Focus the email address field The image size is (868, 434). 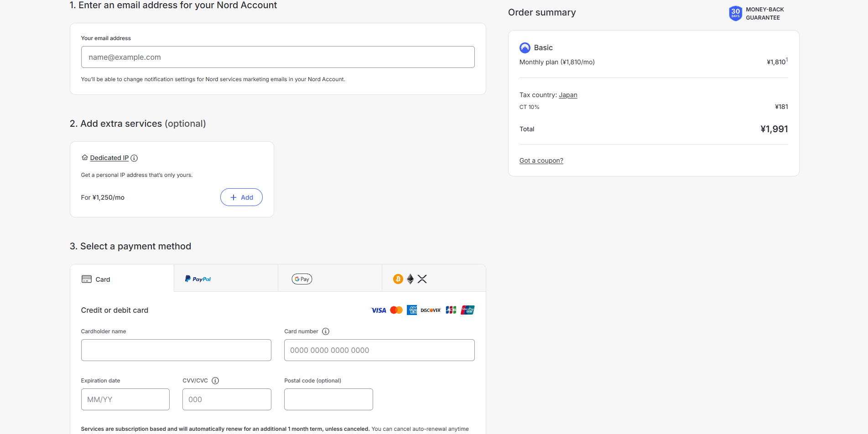(x=278, y=57)
